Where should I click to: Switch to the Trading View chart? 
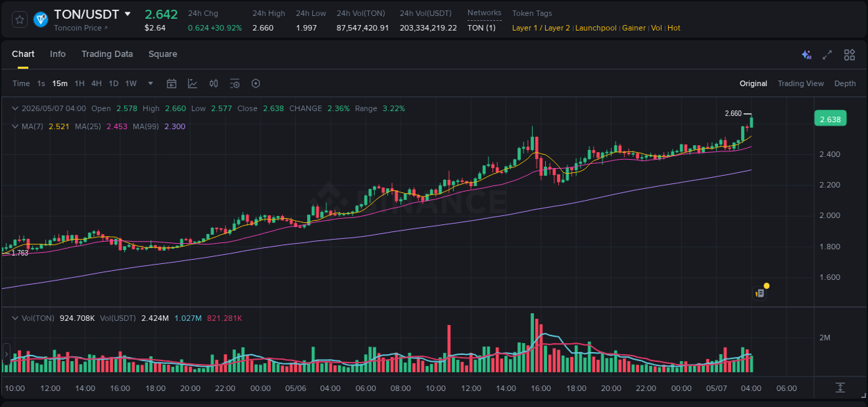pyautogui.click(x=801, y=83)
